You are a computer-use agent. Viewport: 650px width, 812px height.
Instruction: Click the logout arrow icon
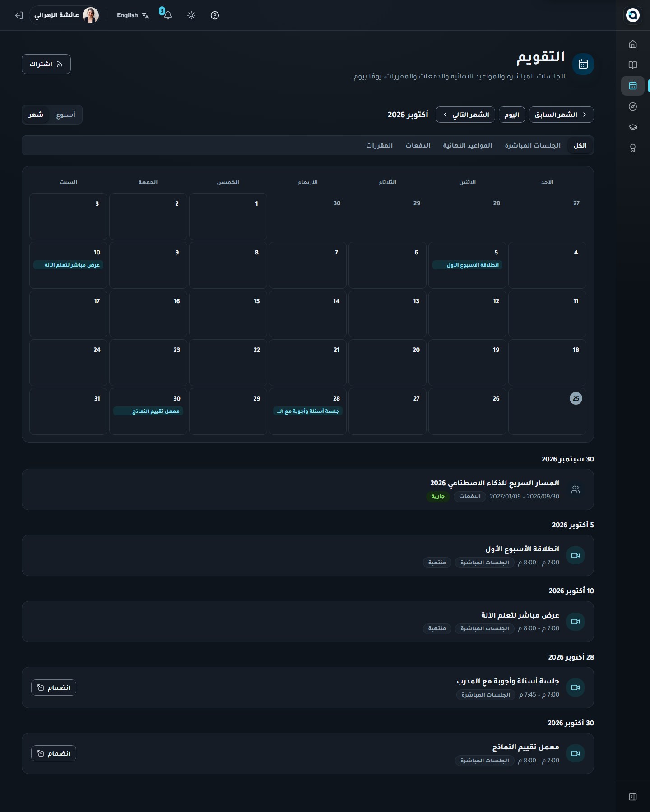(19, 15)
